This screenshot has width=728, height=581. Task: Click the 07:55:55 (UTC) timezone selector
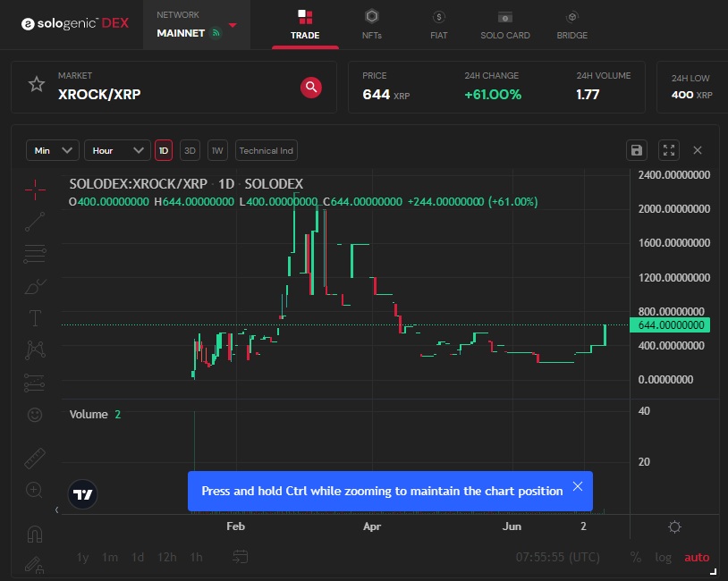(x=557, y=557)
